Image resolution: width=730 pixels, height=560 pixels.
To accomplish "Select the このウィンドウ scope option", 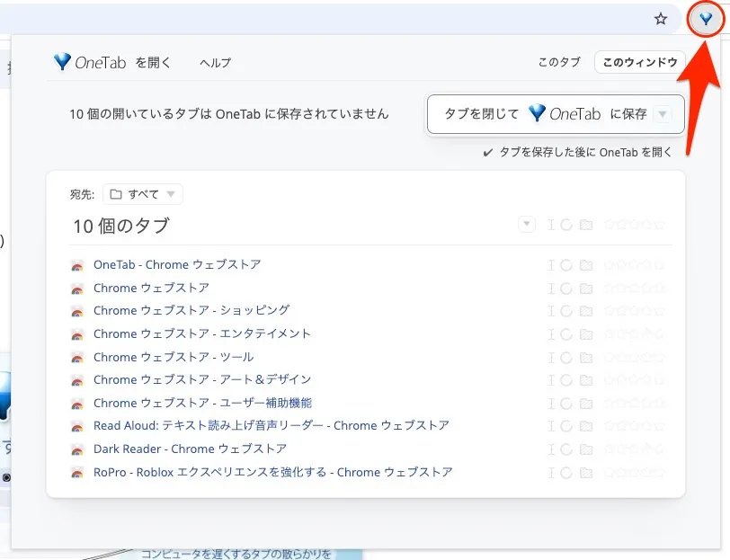I will click(x=640, y=62).
